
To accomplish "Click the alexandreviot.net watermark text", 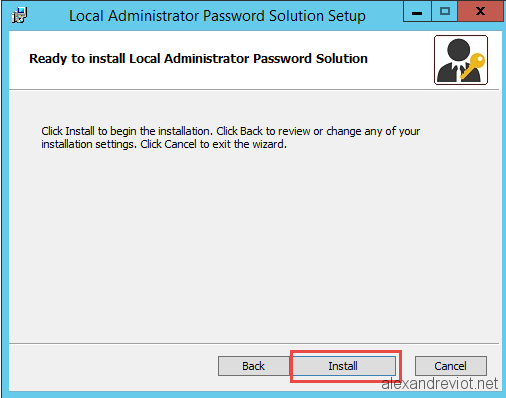I will 440,384.
